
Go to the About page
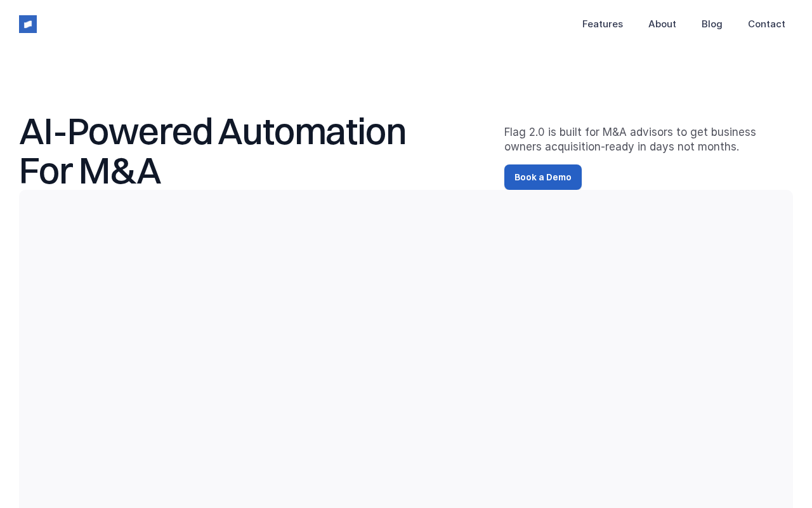[662, 24]
